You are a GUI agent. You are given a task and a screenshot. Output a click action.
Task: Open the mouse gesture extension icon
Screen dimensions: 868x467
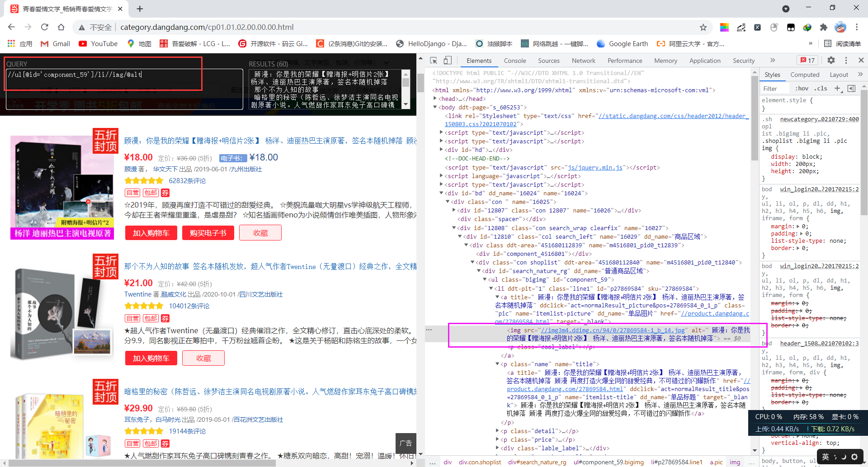[774, 28]
